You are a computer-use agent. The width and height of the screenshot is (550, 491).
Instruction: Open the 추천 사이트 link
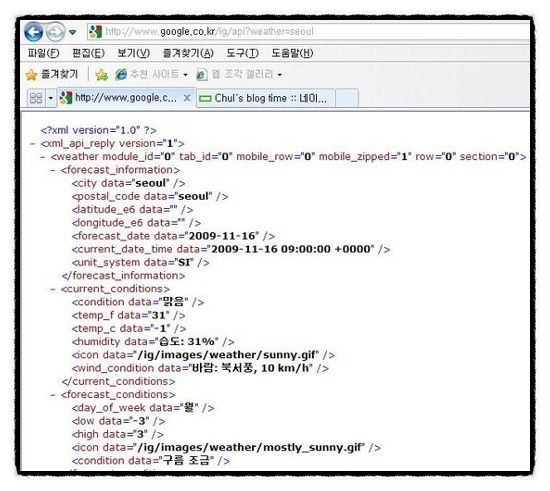click(147, 74)
